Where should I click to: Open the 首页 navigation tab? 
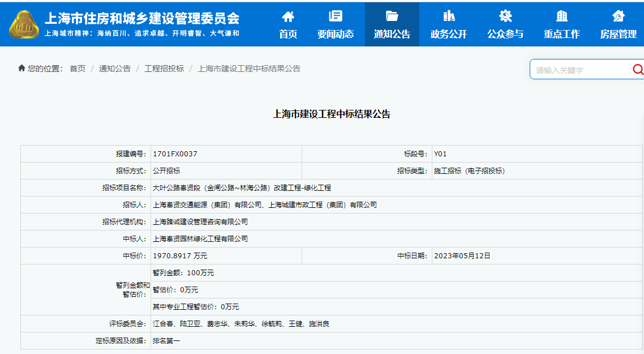click(288, 34)
